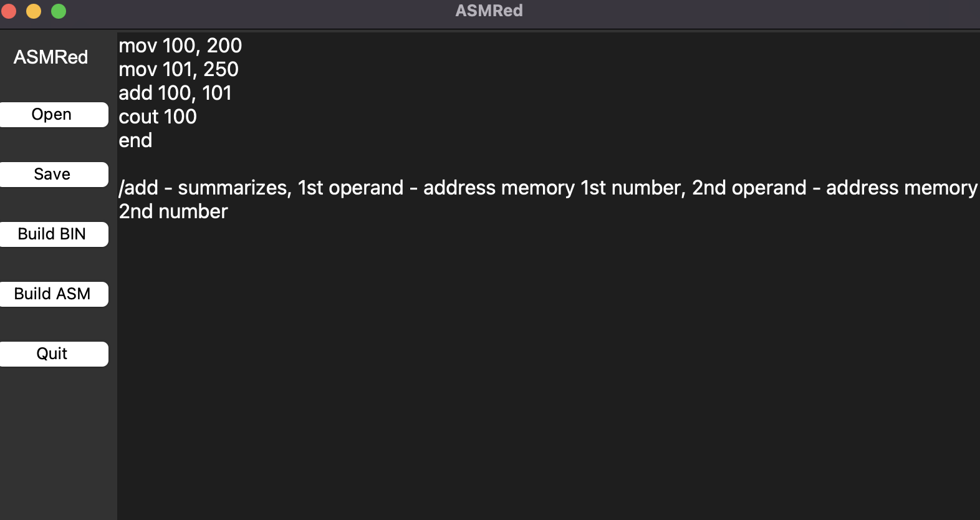Screen dimensions: 980x520
Task: Click the 'end' instruction line
Action: click(135, 140)
